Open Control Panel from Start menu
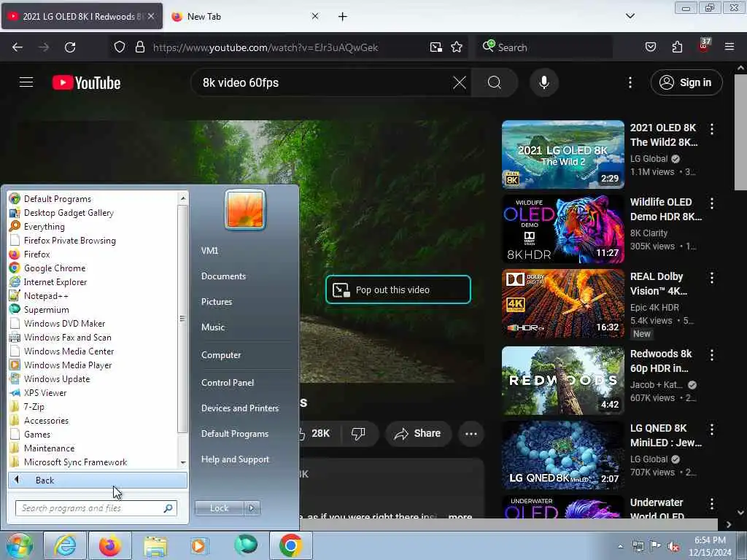747x560 pixels. [228, 382]
